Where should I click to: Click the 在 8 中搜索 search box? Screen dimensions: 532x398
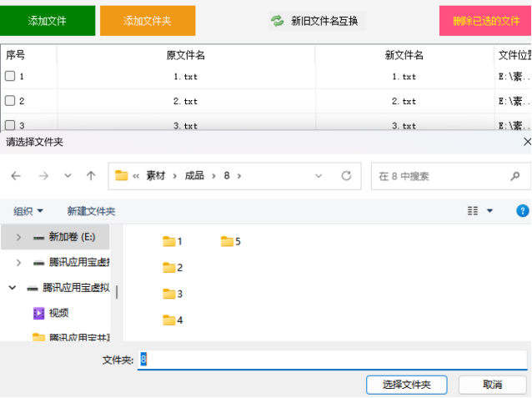pyautogui.click(x=450, y=176)
